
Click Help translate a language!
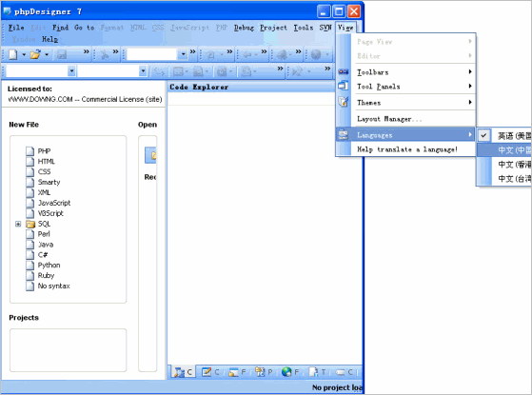pyautogui.click(x=406, y=149)
